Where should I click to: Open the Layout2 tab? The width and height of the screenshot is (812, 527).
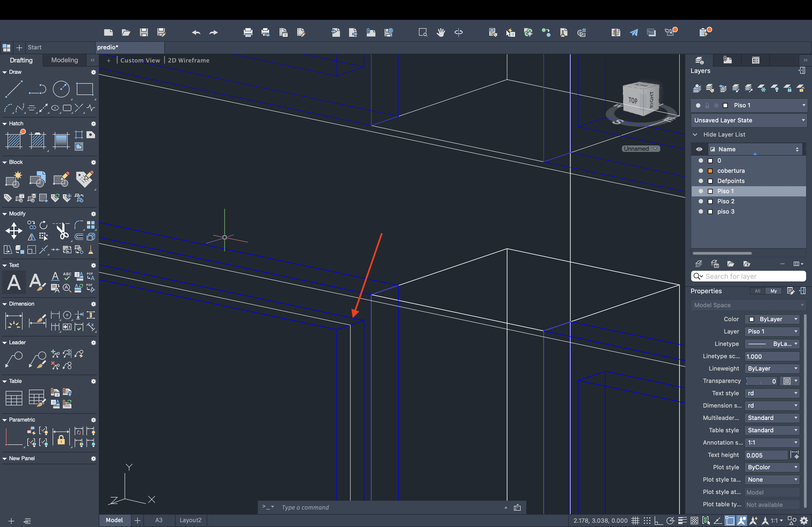190,520
